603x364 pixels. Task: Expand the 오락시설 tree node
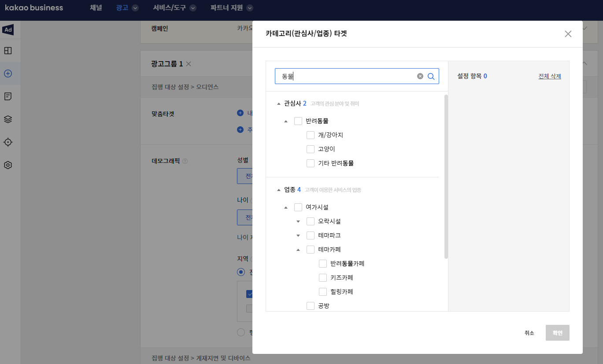(298, 221)
